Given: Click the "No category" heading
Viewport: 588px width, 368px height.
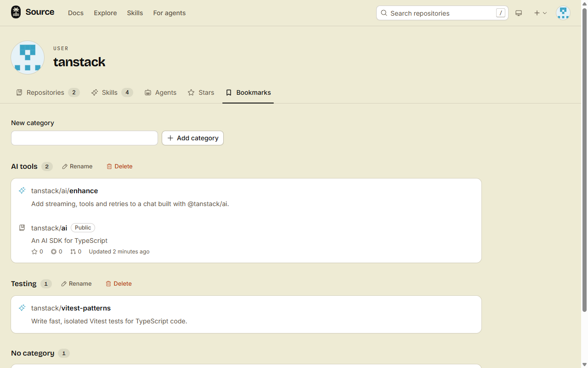Looking at the screenshot, I should 33,353.
